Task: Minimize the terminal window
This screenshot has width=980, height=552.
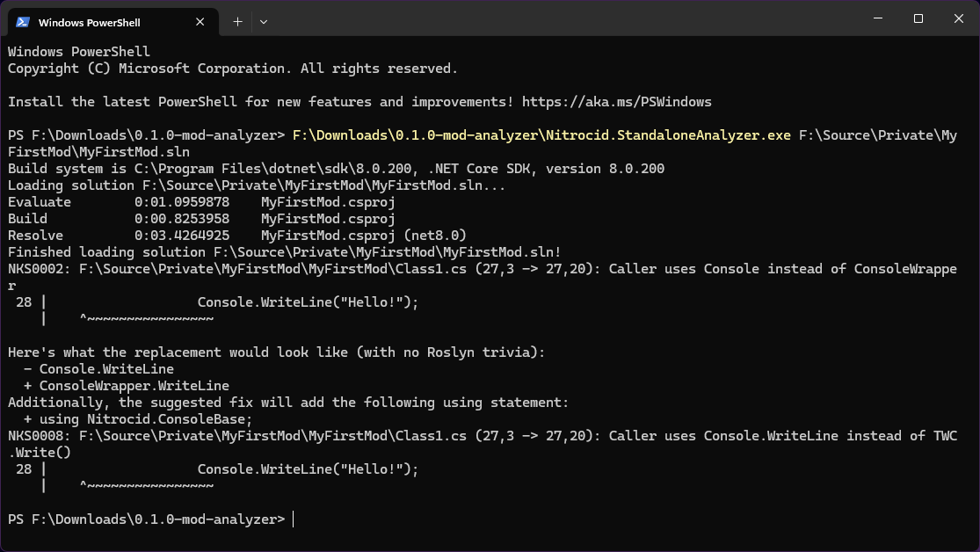Action: click(878, 18)
